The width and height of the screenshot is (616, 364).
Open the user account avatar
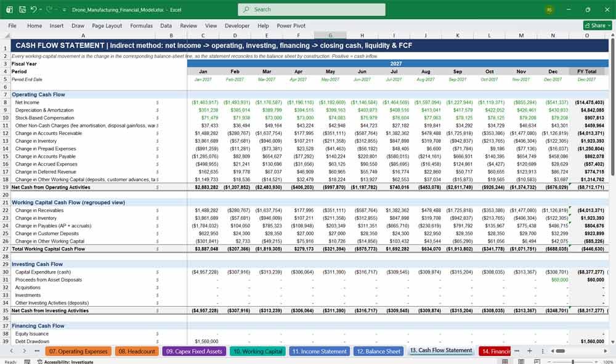[549, 10]
